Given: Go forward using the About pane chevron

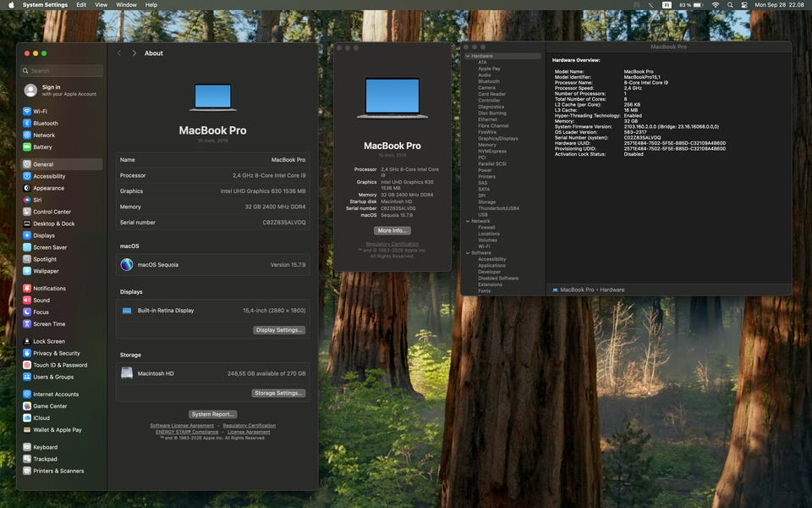Looking at the screenshot, I should pyautogui.click(x=134, y=53).
